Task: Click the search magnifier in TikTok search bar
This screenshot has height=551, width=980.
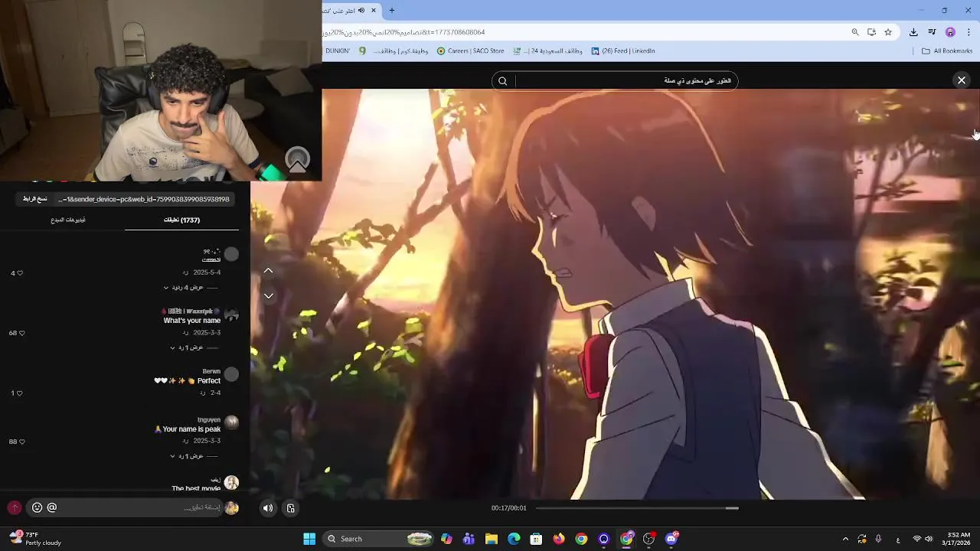Action: tap(502, 81)
